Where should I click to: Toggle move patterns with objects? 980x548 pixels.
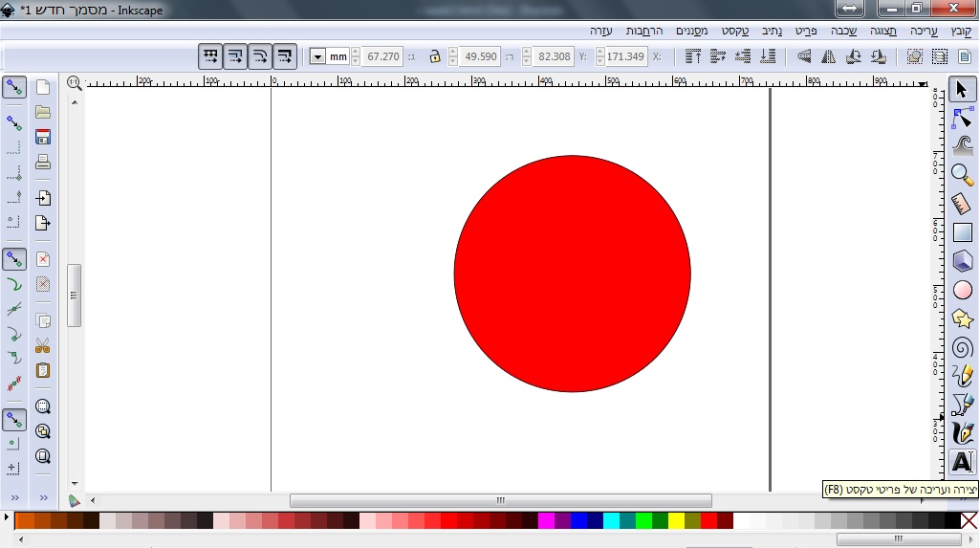point(210,56)
